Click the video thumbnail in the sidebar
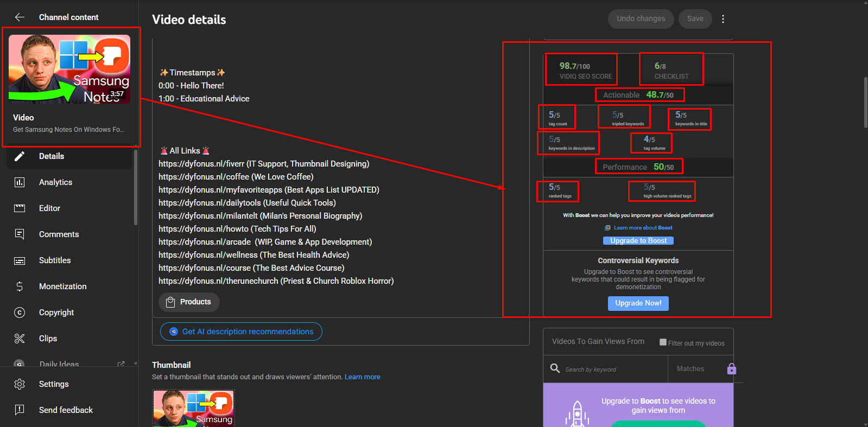The image size is (868, 427). pos(69,69)
